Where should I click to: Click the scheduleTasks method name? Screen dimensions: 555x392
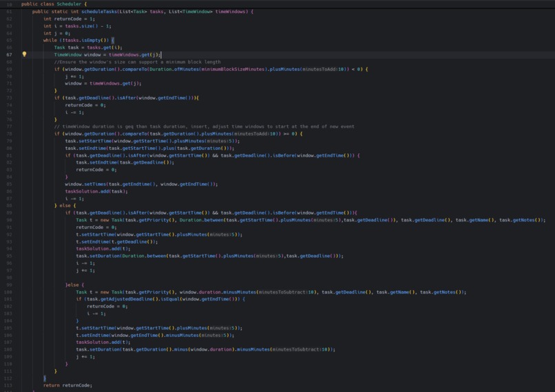(100, 12)
